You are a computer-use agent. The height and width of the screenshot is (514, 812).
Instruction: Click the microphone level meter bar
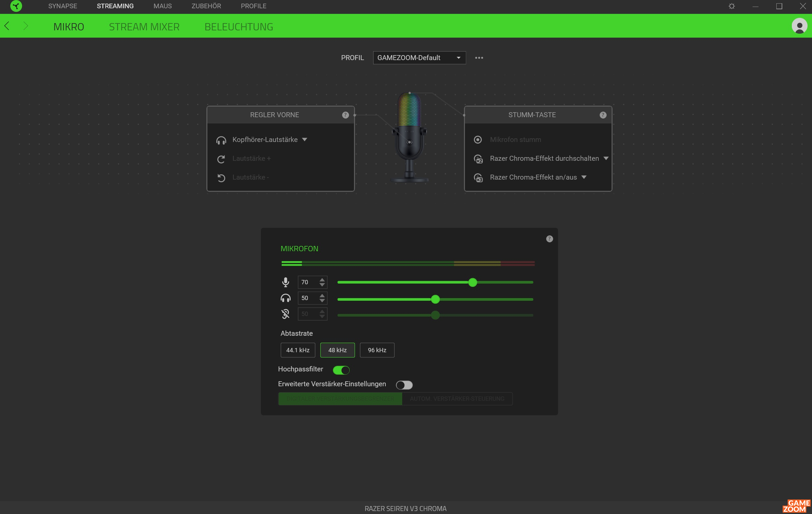(x=408, y=263)
